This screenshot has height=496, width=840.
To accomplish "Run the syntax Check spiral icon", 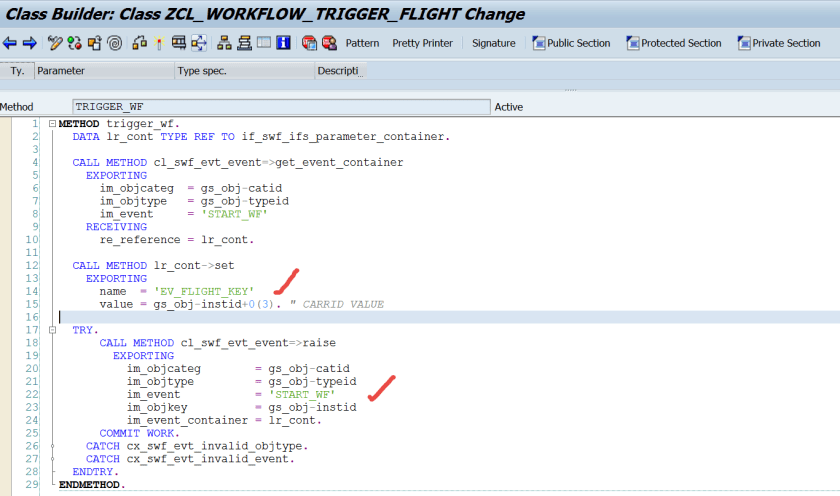I will pyautogui.click(x=115, y=43).
